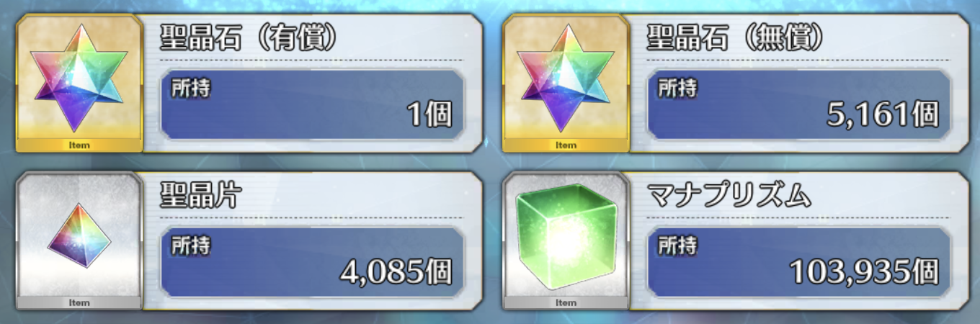
Task: Click 所持 label in paid Saint Quartz panel
Action: pyautogui.click(x=191, y=88)
